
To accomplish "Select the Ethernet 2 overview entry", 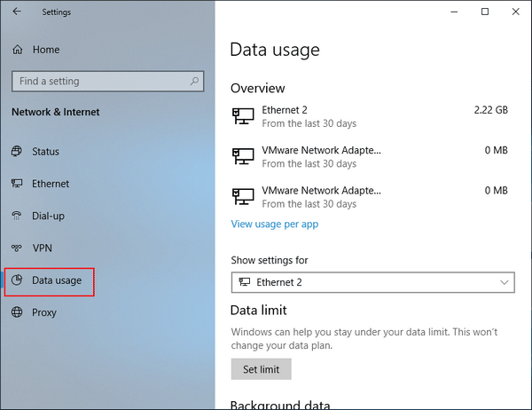I will (370, 116).
